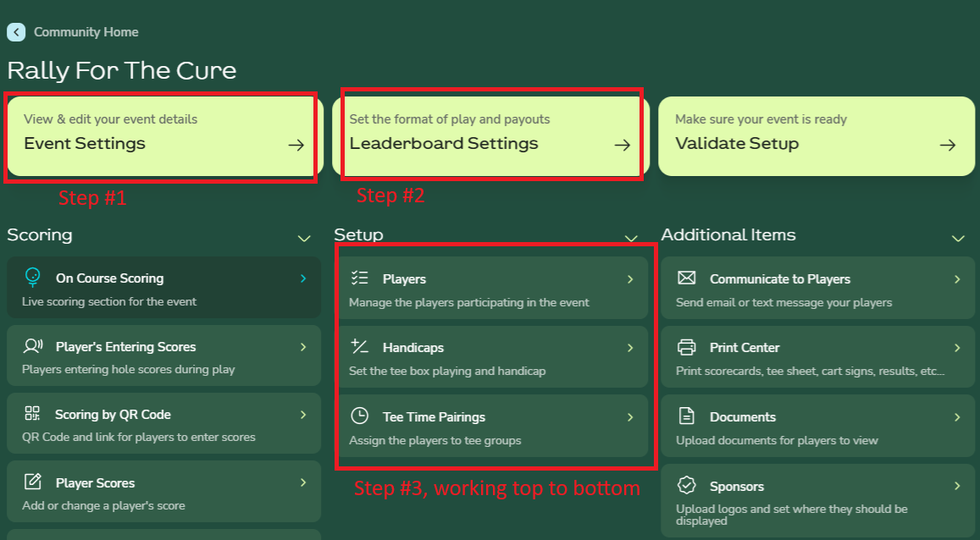Open Player Scores
Image resolution: width=980 pixels, height=540 pixels.
click(x=163, y=492)
